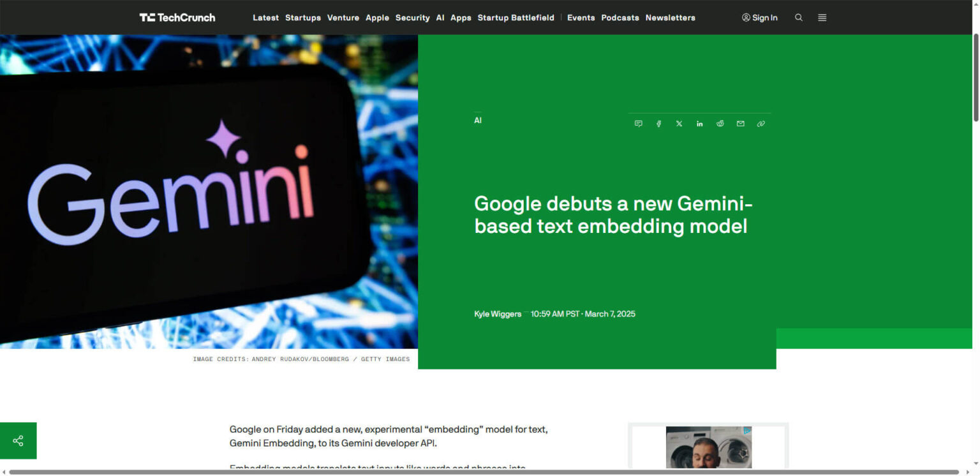The width and height of the screenshot is (980, 476).
Task: Open the AI category tag above the headline
Action: point(478,120)
